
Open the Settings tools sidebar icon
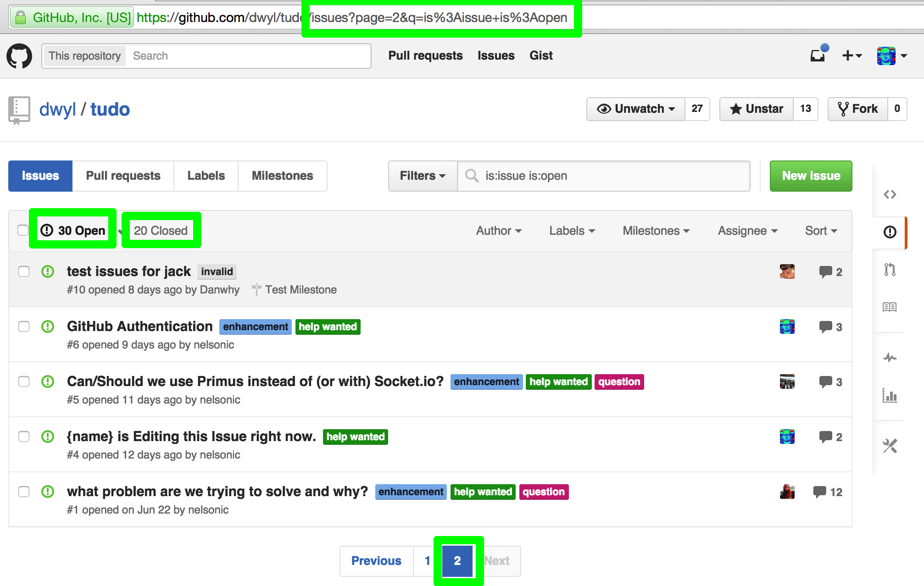(890, 446)
